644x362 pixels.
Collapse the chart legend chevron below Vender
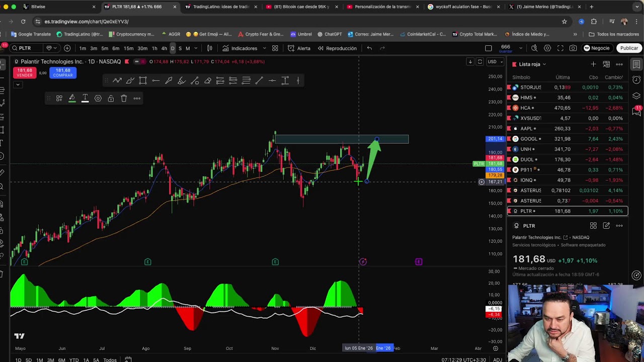[x=18, y=84]
